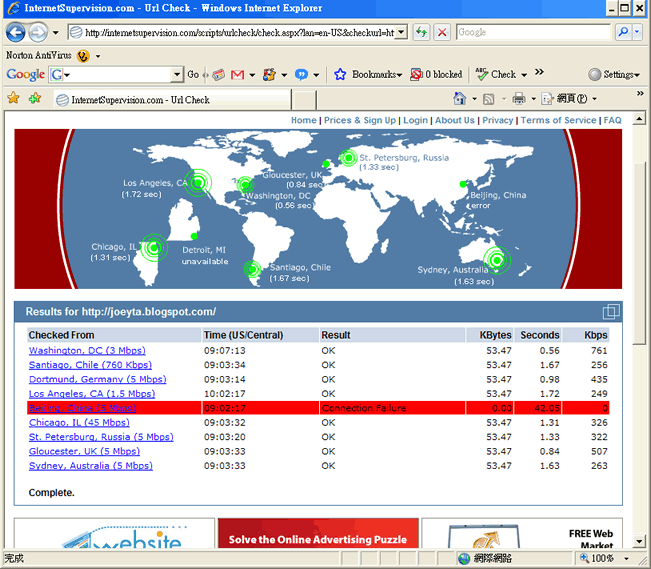Image resolution: width=651 pixels, height=569 pixels.
Task: Click the Add to Favorites icon
Action: pyautogui.click(x=35, y=98)
